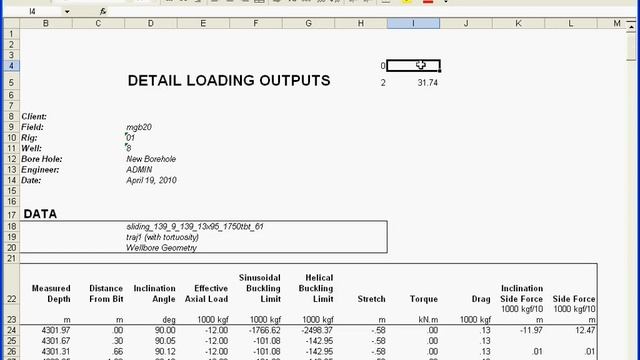The image size is (640, 360).
Task: Click the Well: label cell
Action: (x=31, y=149)
